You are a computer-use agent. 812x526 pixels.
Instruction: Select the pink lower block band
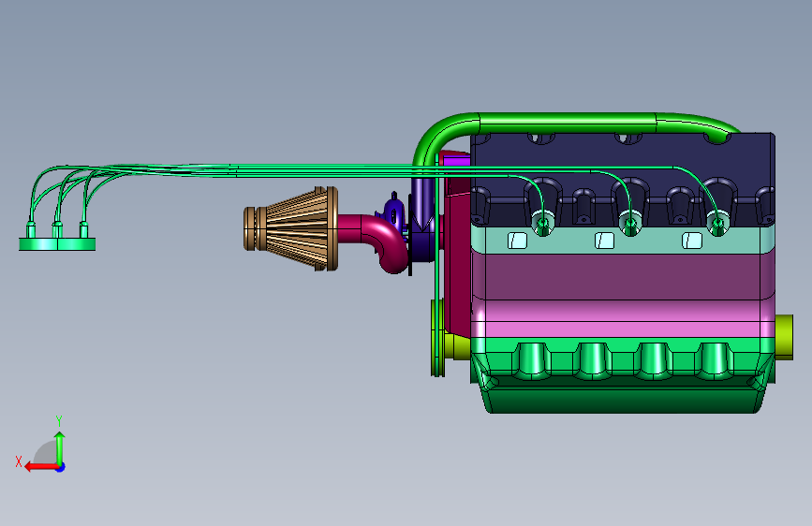pyautogui.click(x=623, y=319)
